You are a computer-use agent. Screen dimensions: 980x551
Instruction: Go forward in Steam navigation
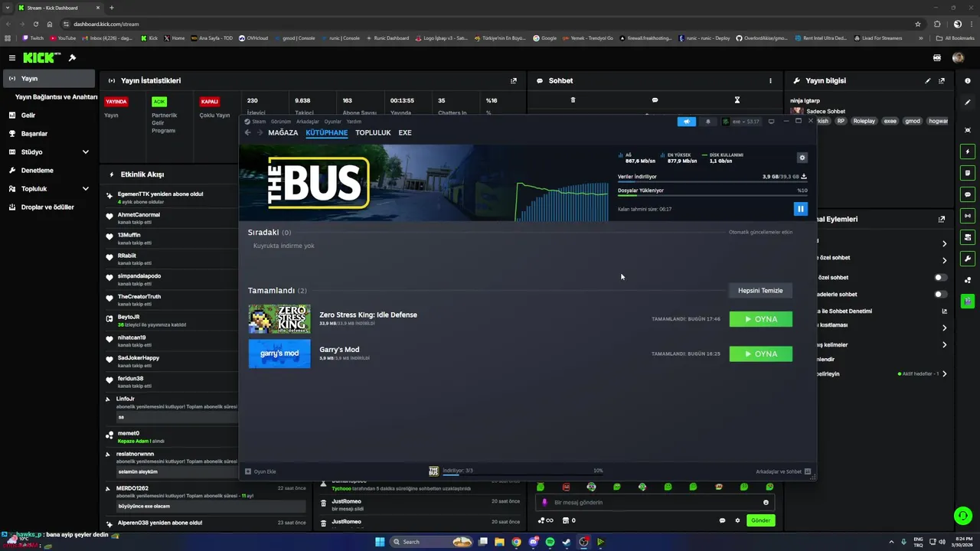click(260, 132)
